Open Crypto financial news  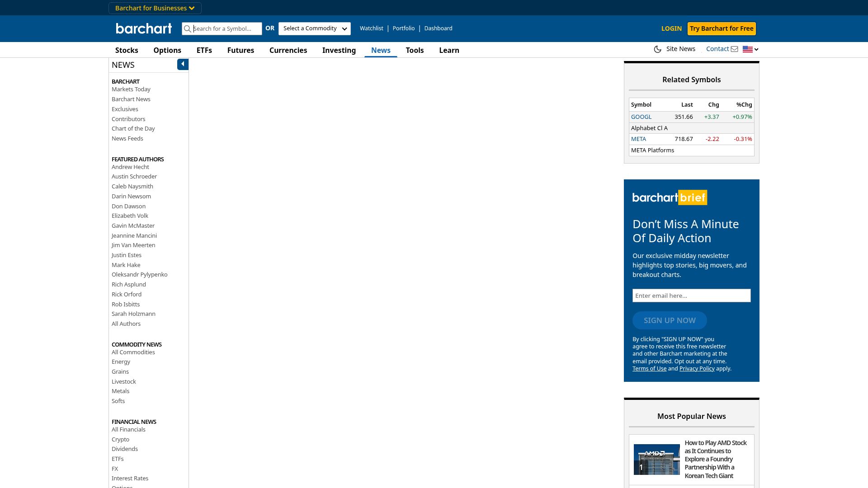121,440
